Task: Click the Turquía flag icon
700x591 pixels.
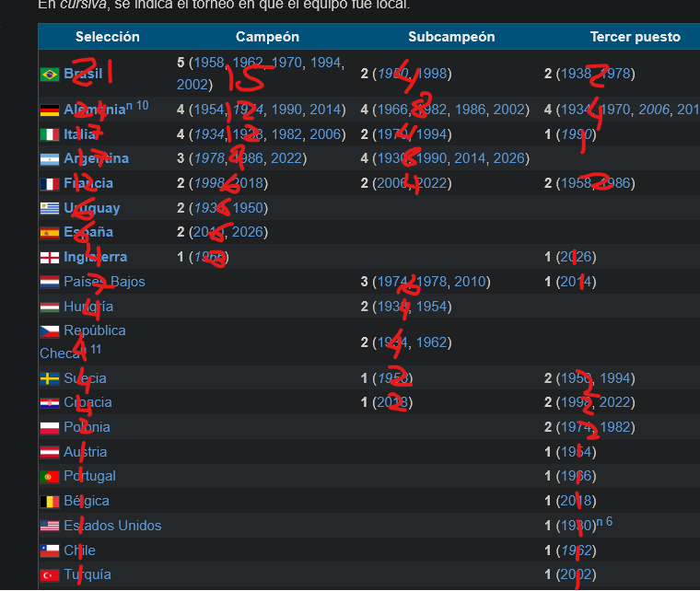Action: (50, 575)
